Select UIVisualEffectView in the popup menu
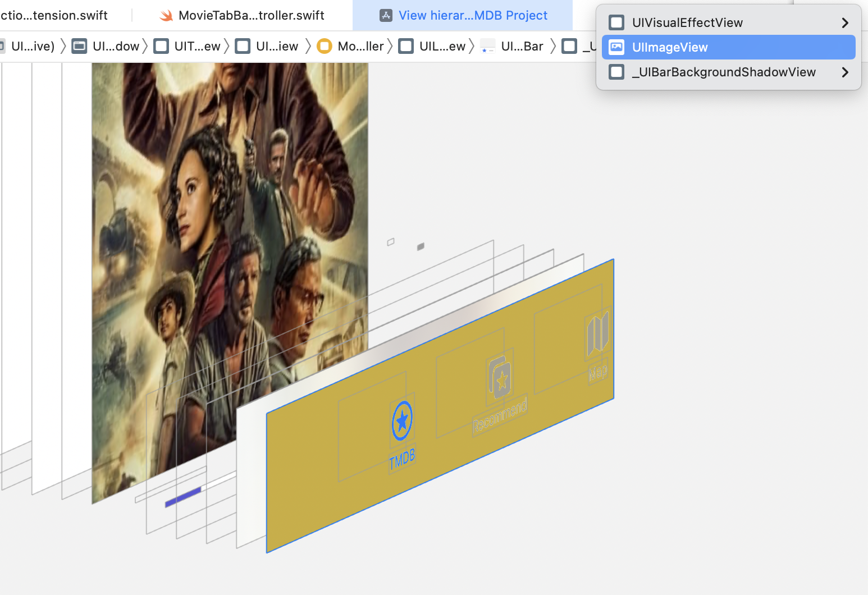Viewport: 868px width, 595px height. (x=728, y=22)
